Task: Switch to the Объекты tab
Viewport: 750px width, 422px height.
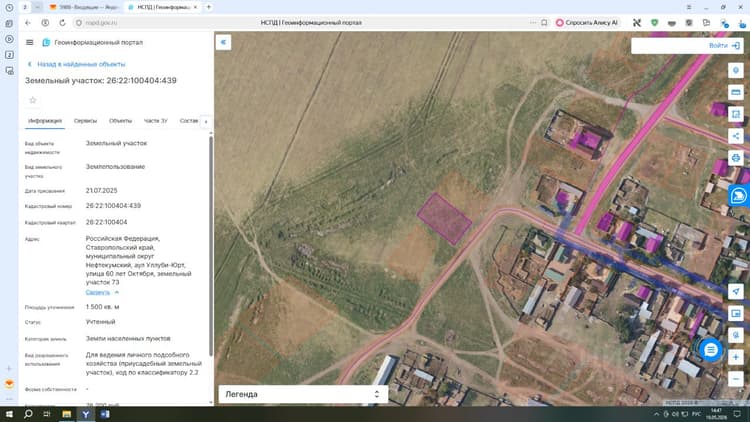Action: point(120,121)
